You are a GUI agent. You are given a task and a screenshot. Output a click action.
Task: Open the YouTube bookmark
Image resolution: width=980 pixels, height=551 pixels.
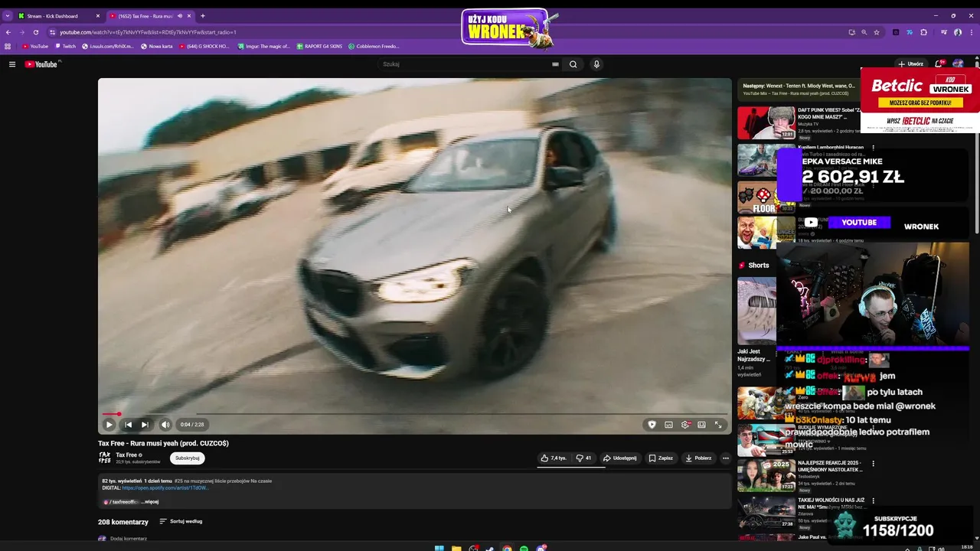34,46
